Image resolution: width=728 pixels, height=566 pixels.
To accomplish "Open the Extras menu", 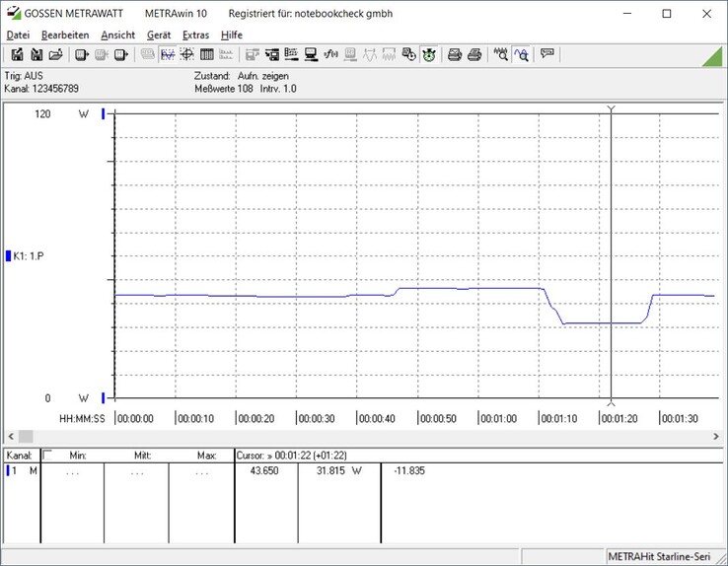I will (x=195, y=35).
